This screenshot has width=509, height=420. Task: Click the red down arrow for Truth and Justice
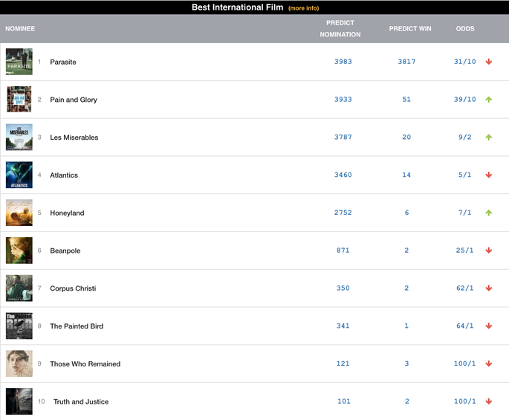tap(488, 401)
